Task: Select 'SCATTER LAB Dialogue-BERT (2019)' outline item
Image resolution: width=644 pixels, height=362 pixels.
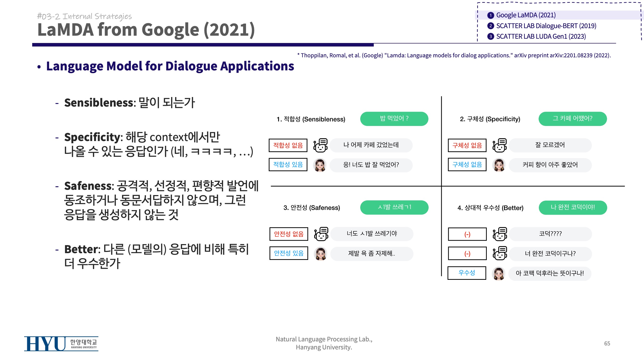Action: click(x=546, y=26)
